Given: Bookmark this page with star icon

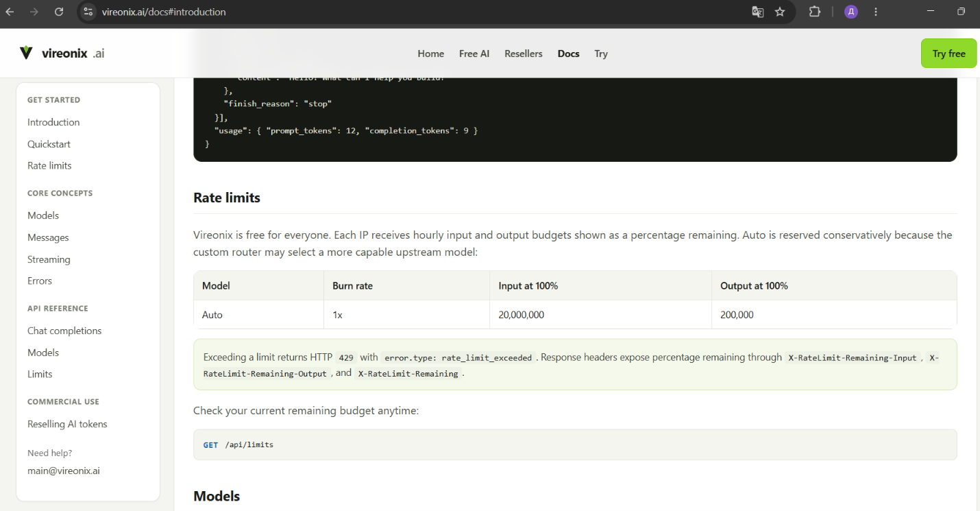Looking at the screenshot, I should 780,12.
